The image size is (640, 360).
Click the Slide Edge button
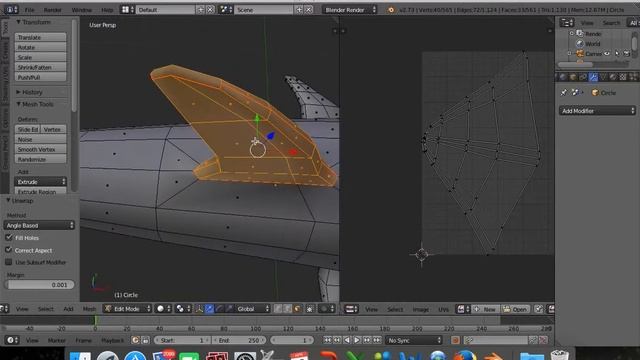[27, 129]
